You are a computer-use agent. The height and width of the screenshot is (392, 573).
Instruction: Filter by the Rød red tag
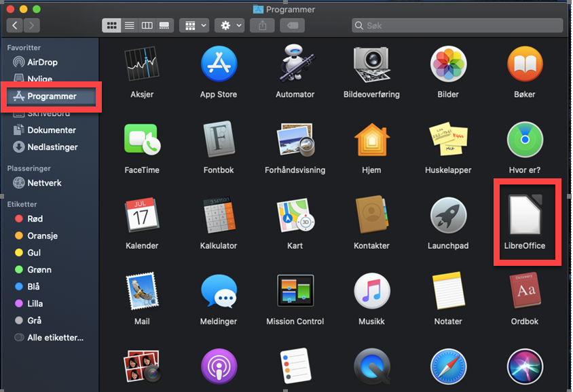point(35,219)
